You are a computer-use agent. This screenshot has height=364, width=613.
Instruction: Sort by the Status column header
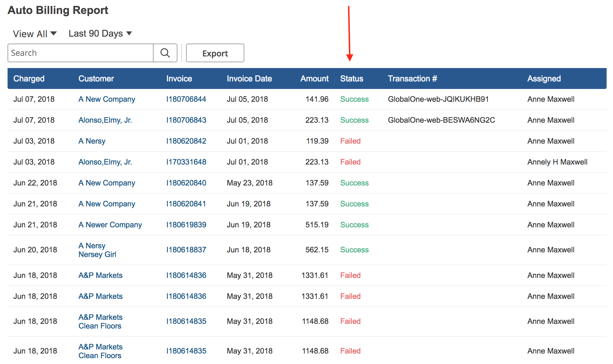[352, 78]
